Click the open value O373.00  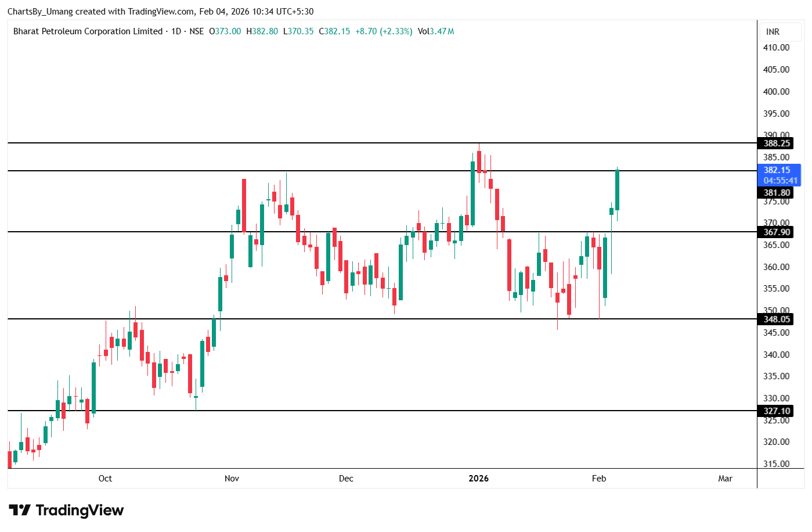225,31
